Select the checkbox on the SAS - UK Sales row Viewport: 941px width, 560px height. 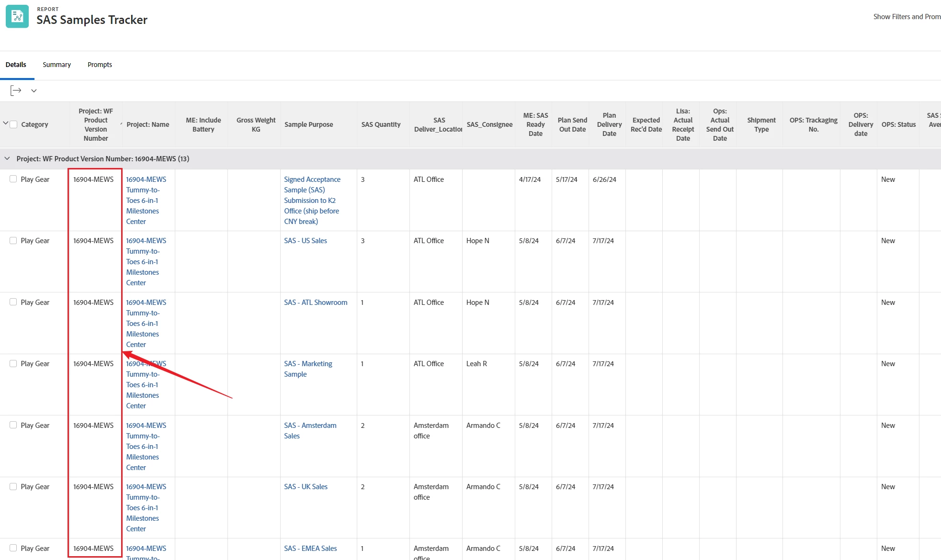tap(13, 486)
